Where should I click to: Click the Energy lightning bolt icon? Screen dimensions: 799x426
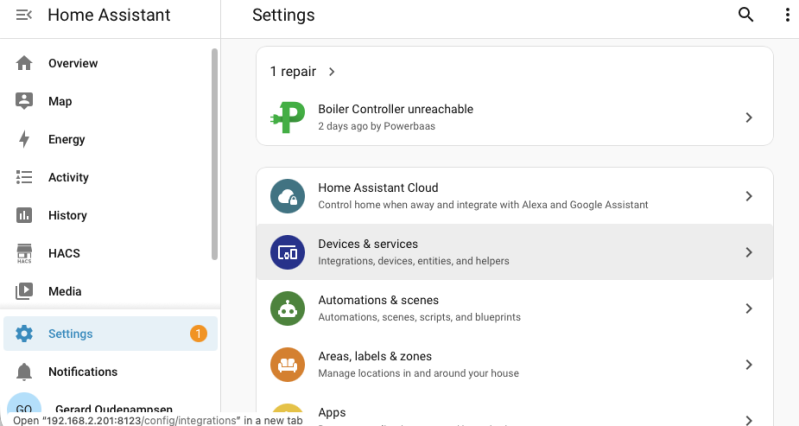pyautogui.click(x=24, y=139)
